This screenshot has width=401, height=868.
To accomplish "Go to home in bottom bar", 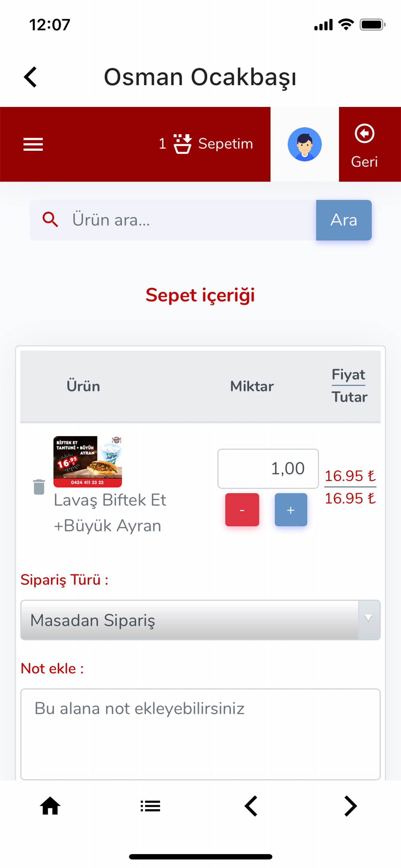I will 50,806.
